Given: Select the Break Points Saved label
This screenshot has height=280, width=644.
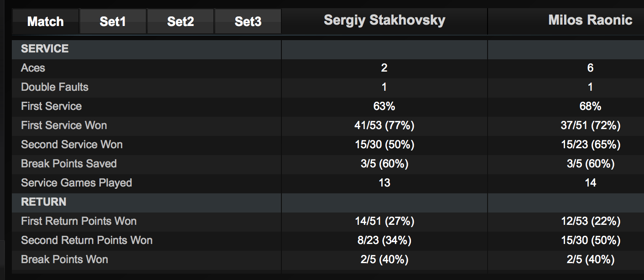Looking at the screenshot, I should tap(69, 164).
